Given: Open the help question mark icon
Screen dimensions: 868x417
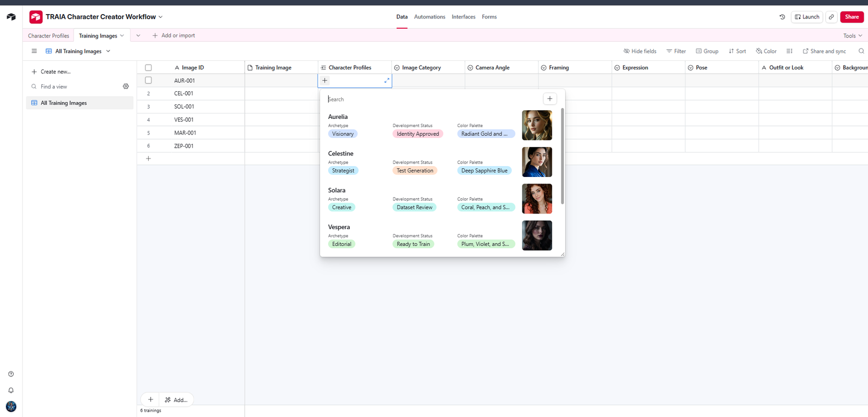Looking at the screenshot, I should (x=11, y=374).
